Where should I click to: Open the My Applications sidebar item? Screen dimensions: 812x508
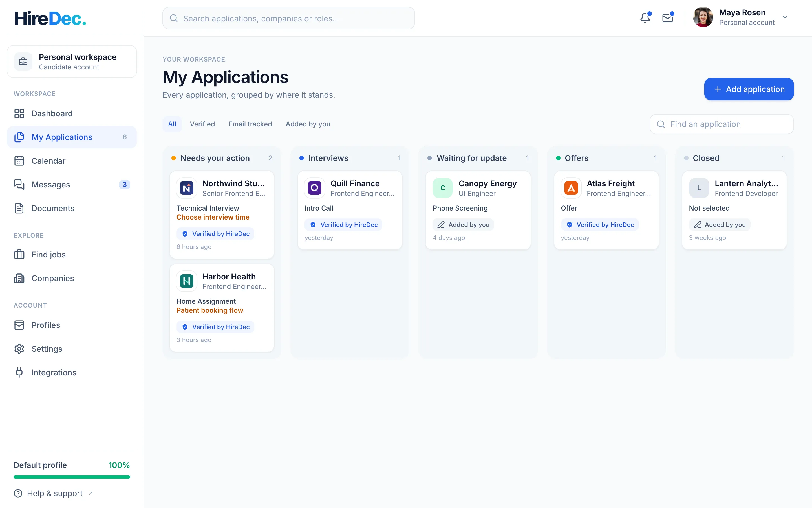coord(72,137)
